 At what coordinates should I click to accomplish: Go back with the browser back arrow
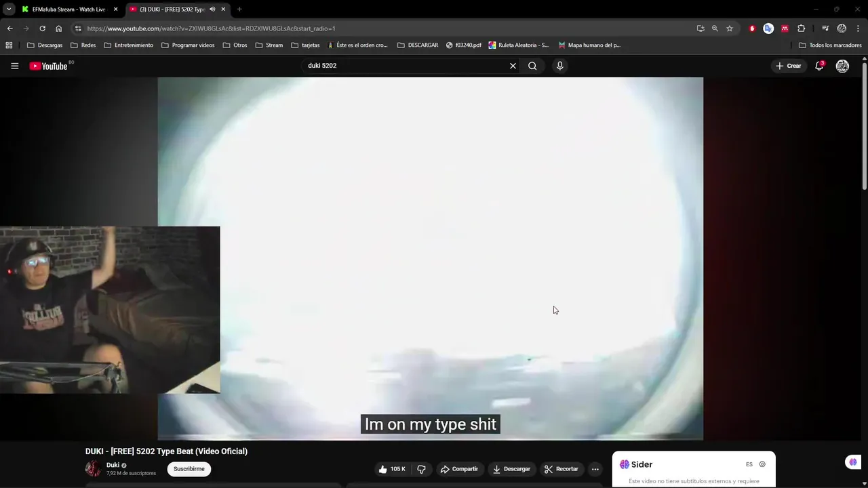coord(9,28)
